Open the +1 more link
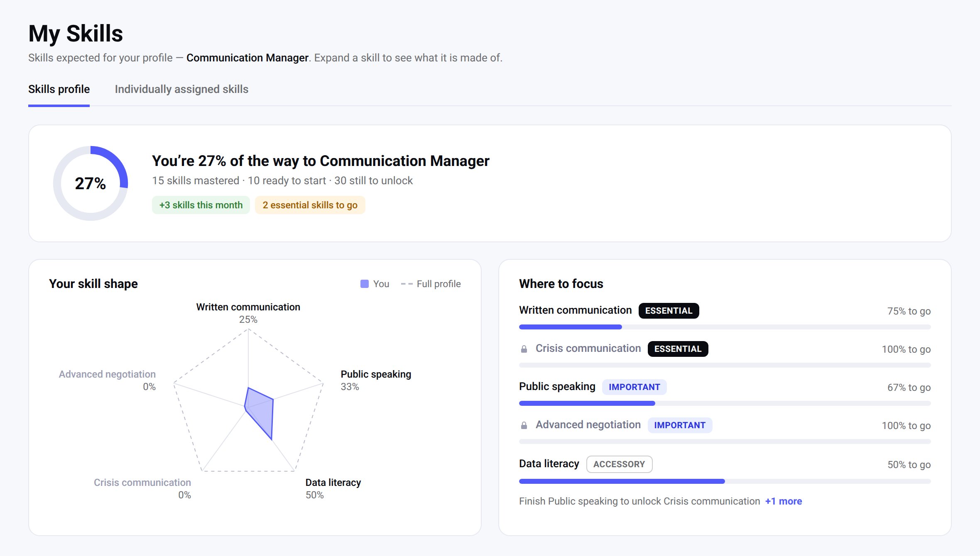The width and height of the screenshot is (980, 556). (x=783, y=501)
